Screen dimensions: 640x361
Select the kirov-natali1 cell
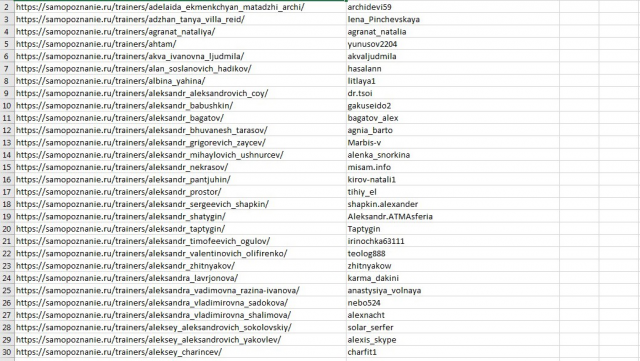453,179
